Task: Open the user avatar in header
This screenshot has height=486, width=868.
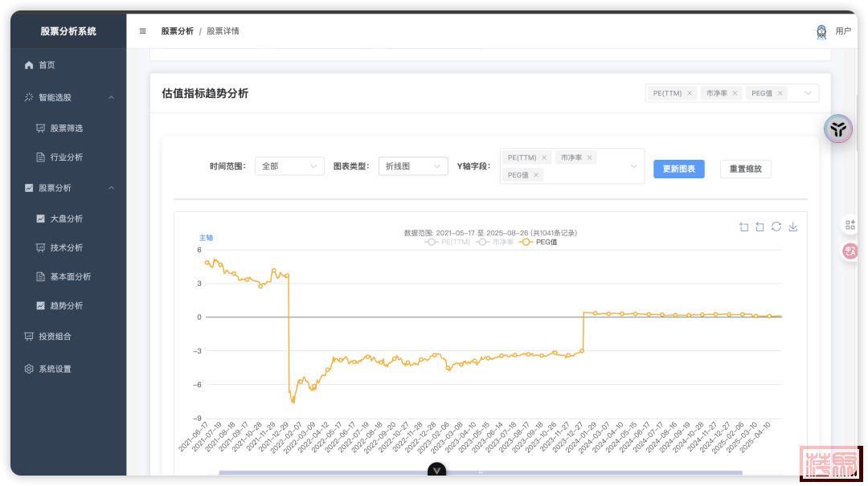Action: tap(821, 31)
